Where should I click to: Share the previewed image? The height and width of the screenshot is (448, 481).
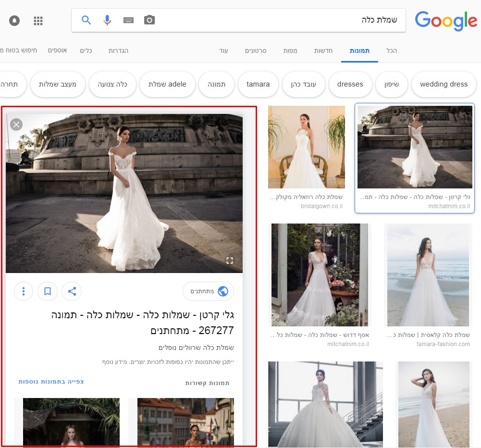(x=72, y=291)
